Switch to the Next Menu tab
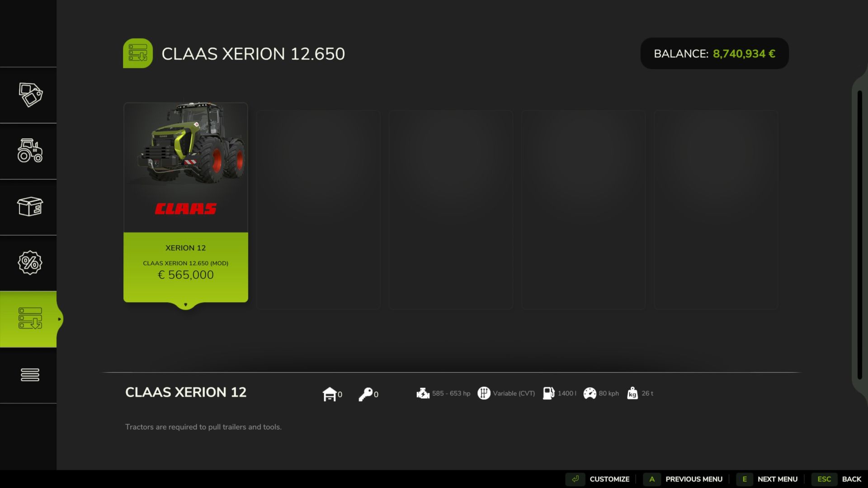Viewport: 868px width, 488px height. (776, 479)
